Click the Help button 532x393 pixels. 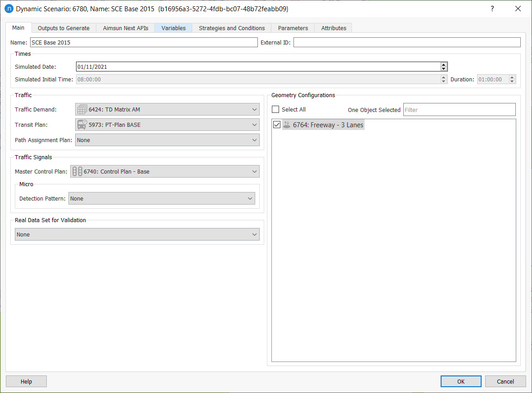(26, 381)
